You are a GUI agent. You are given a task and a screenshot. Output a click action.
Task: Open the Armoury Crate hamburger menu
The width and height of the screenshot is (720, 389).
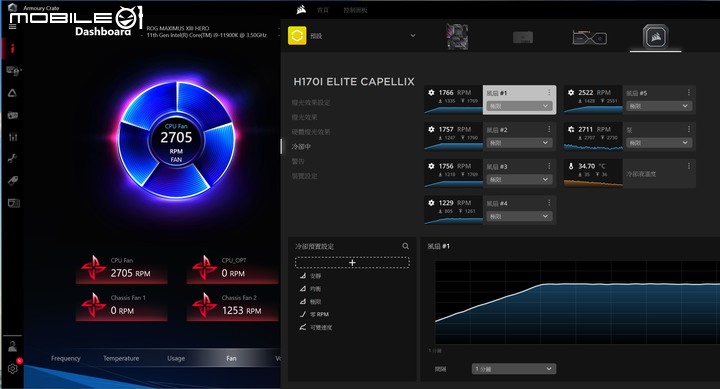click(x=12, y=27)
